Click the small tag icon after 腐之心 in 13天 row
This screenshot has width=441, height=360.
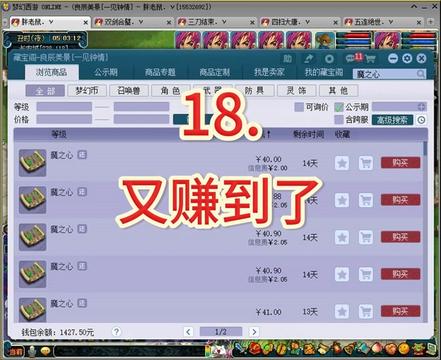click(x=82, y=303)
